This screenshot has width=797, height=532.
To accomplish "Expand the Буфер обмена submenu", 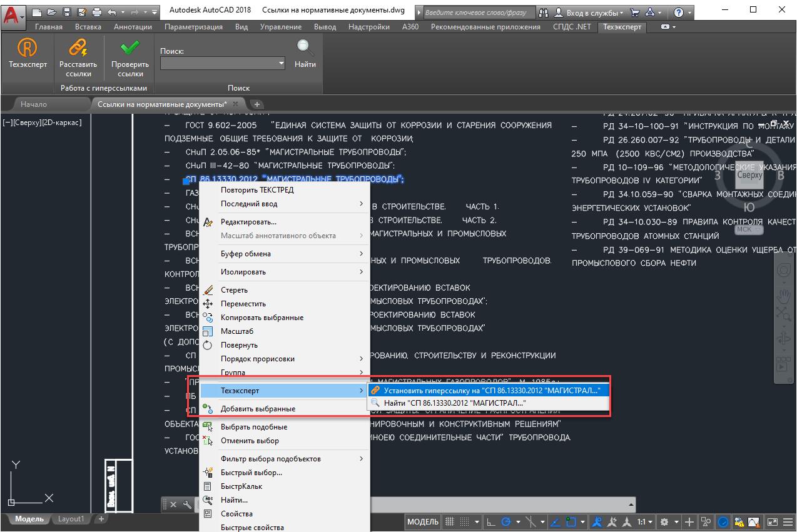I will click(290, 254).
